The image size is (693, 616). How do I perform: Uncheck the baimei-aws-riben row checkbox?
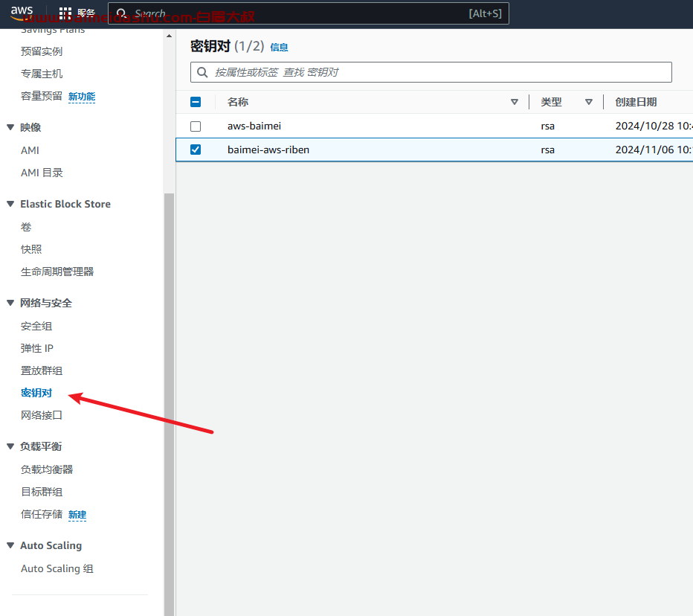(x=196, y=150)
